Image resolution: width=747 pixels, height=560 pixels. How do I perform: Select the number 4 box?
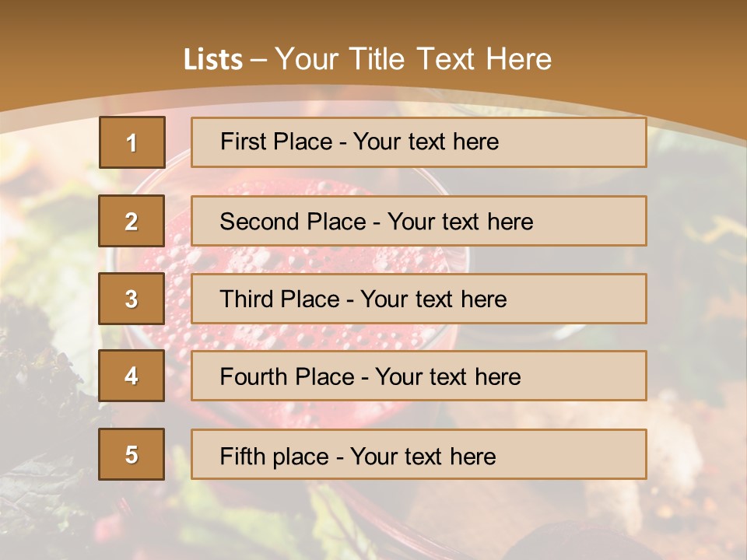point(132,376)
